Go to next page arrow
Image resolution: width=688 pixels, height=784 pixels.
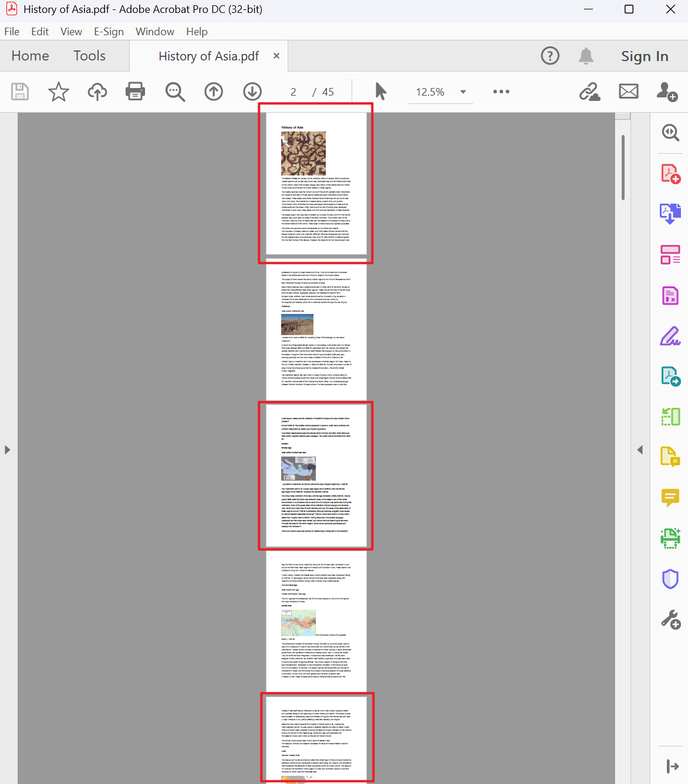(x=252, y=92)
